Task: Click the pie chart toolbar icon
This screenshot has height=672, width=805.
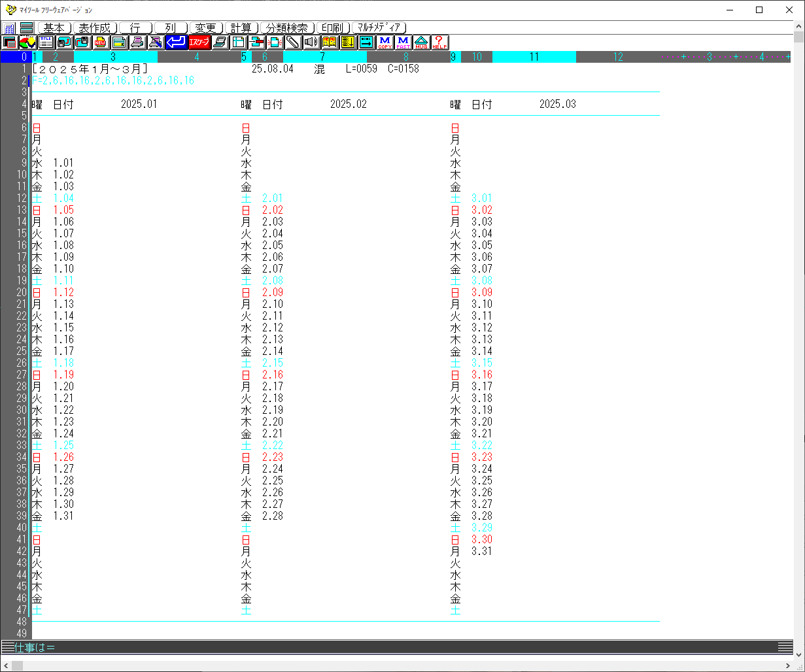Action: coord(27,42)
